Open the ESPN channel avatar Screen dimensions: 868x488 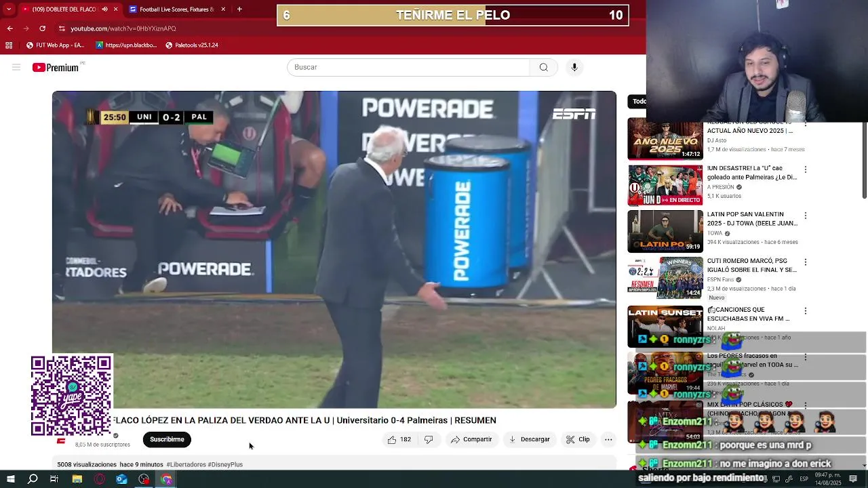click(x=61, y=441)
